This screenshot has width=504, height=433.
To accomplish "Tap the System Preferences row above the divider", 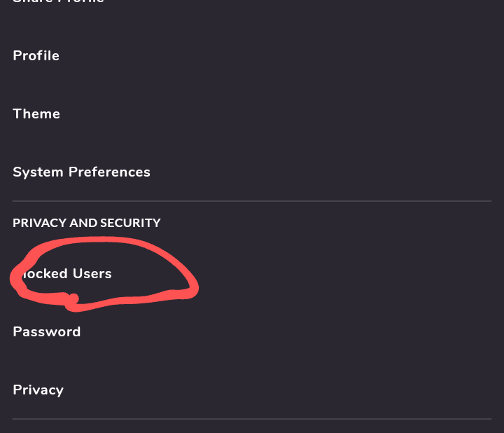I will 81,172.
